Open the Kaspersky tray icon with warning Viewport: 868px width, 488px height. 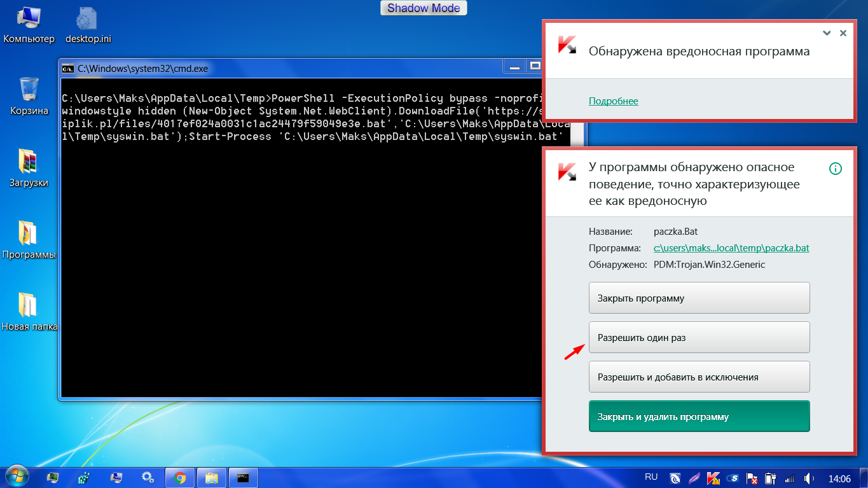[713, 478]
